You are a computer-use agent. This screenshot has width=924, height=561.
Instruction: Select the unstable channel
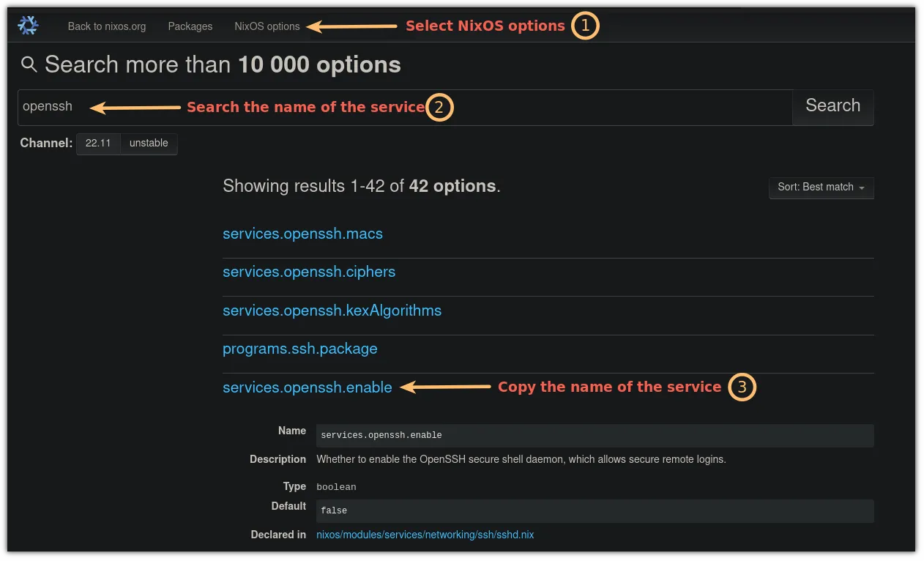click(148, 143)
